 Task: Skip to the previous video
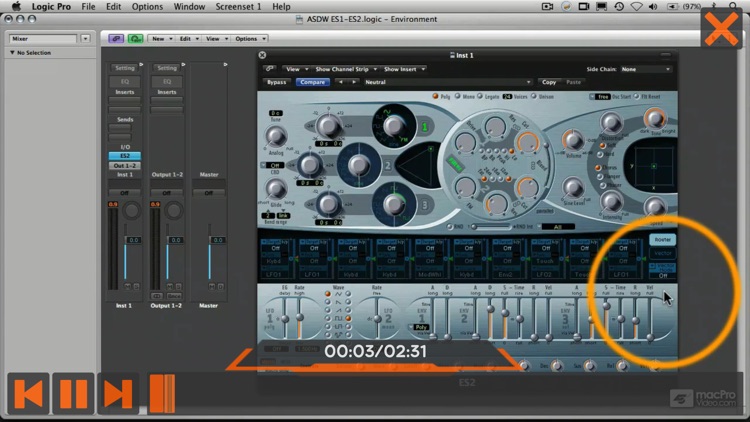coord(28,393)
